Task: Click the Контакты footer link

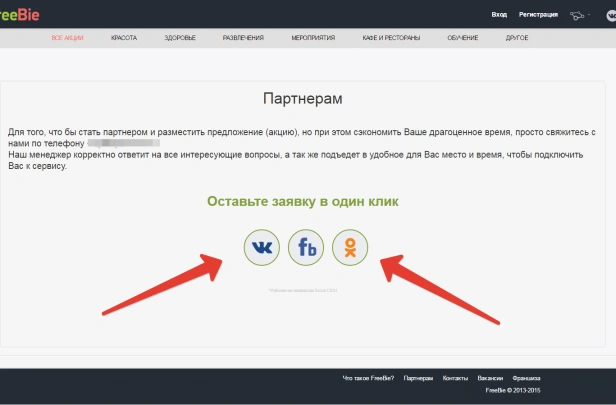Action: [x=455, y=378]
